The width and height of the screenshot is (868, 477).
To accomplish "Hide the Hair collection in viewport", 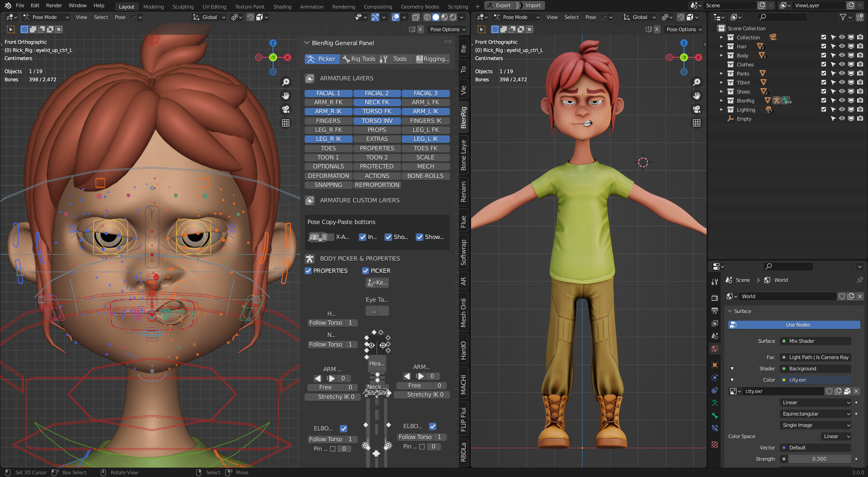I will coord(842,46).
